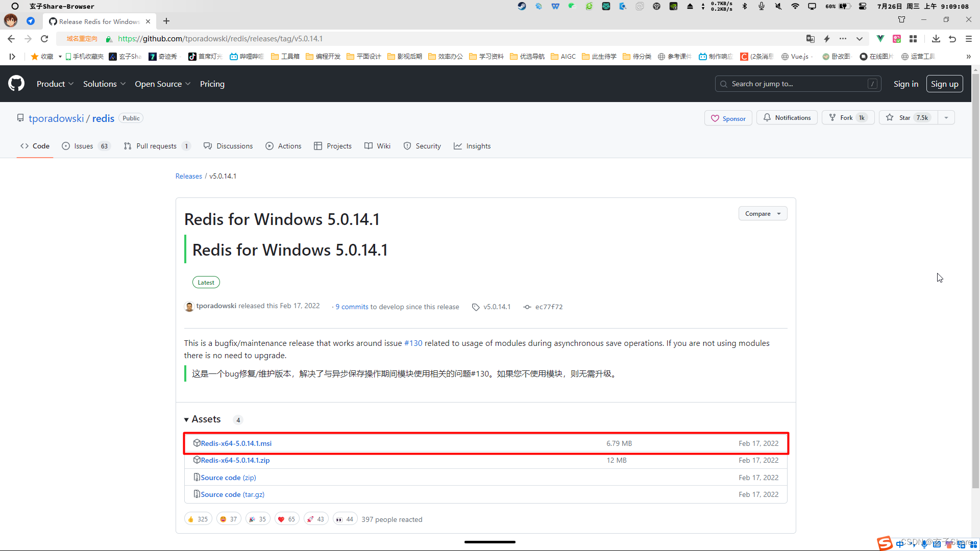Click the Security shield icon tab
980x551 pixels.
[x=407, y=146]
